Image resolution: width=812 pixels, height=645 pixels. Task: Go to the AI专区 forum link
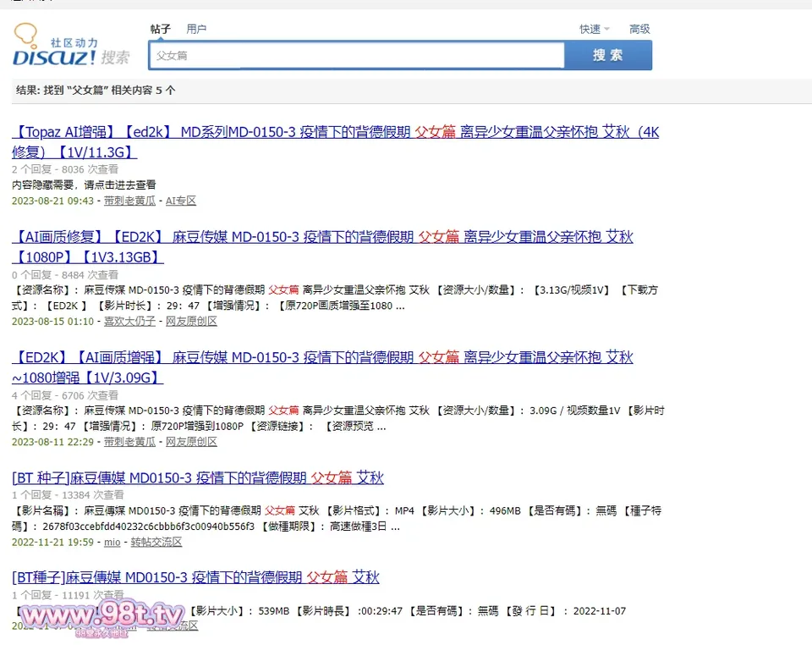(x=181, y=201)
